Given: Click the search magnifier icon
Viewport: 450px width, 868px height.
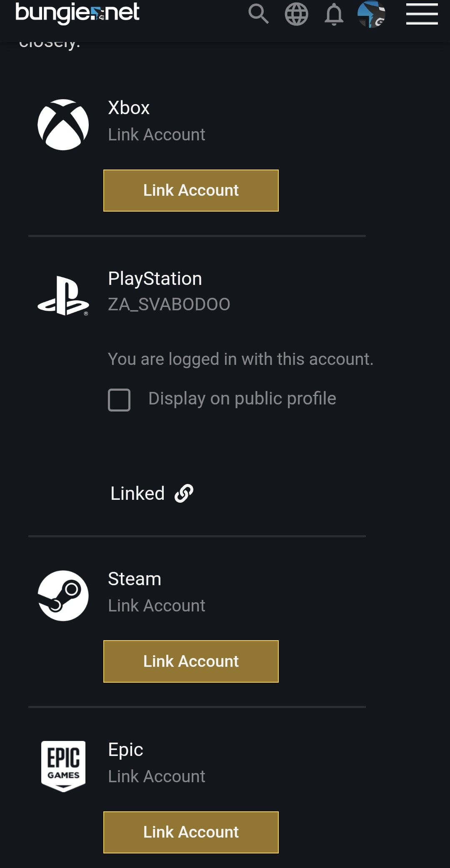Looking at the screenshot, I should tap(258, 14).
